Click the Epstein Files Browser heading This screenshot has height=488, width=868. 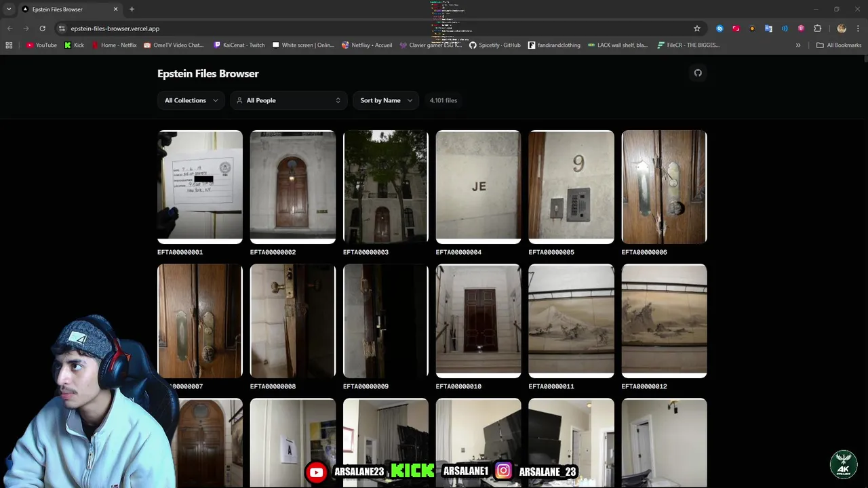coord(208,74)
